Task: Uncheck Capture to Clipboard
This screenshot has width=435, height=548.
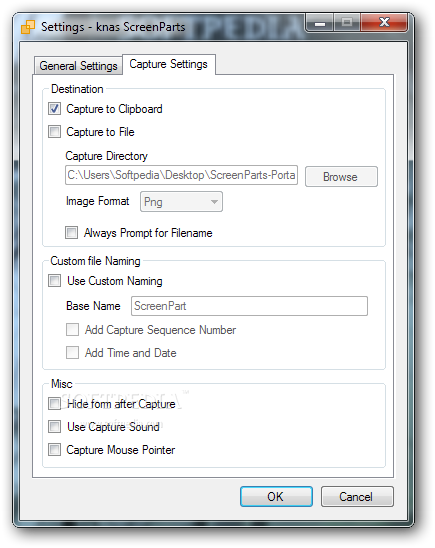Action: point(55,109)
